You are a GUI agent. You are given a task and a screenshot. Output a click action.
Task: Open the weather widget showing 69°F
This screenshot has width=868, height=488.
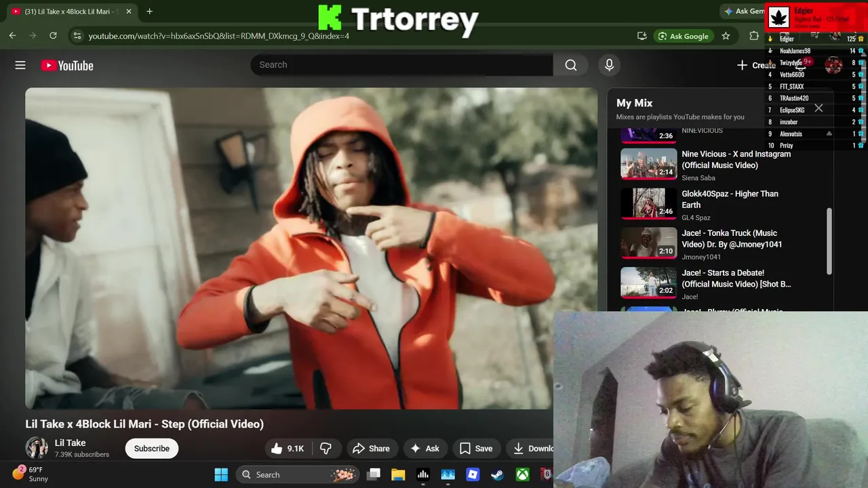[x=31, y=474]
